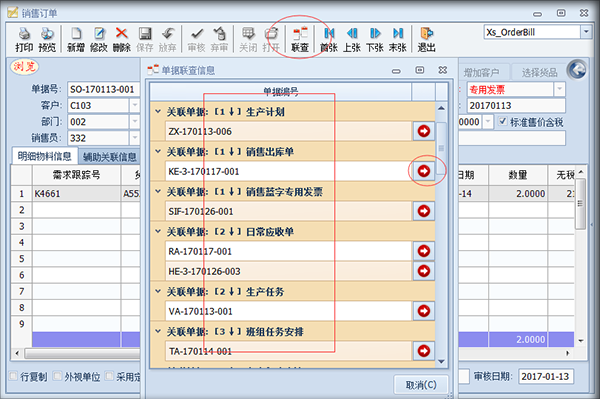
Task: Collapse the 销售出库单 linked group
Action: (158, 151)
